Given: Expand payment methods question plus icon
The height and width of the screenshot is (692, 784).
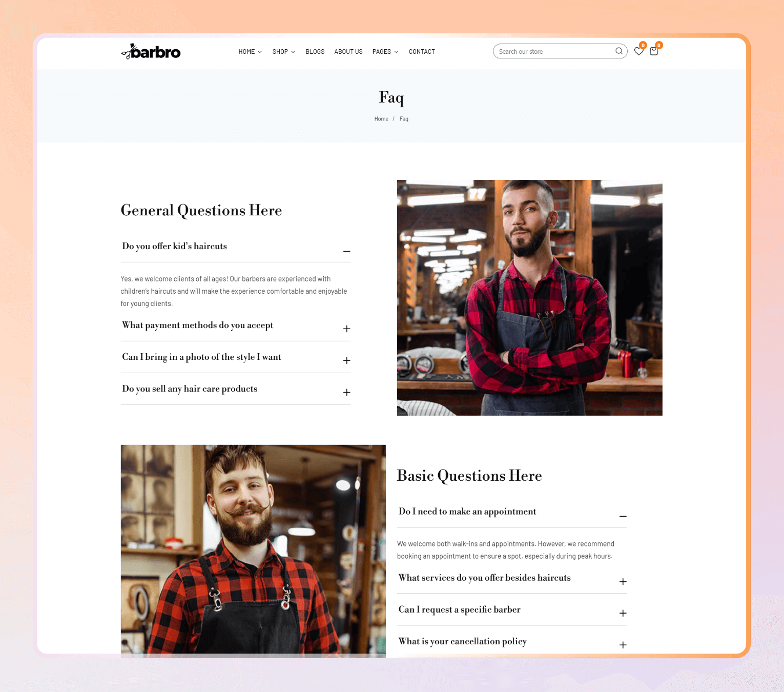Looking at the screenshot, I should 347,329.
